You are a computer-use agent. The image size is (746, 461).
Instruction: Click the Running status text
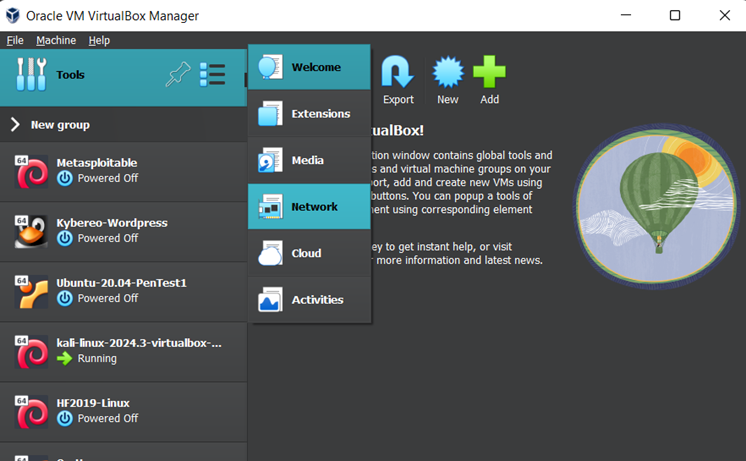[x=97, y=358]
